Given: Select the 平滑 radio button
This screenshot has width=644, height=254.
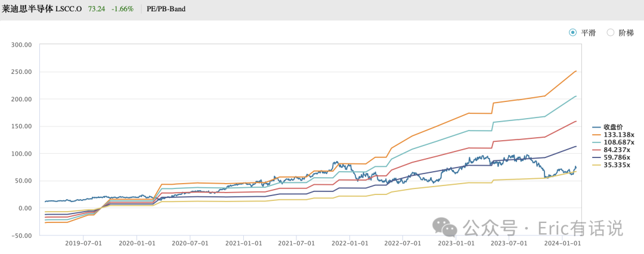Looking at the screenshot, I should [572, 33].
